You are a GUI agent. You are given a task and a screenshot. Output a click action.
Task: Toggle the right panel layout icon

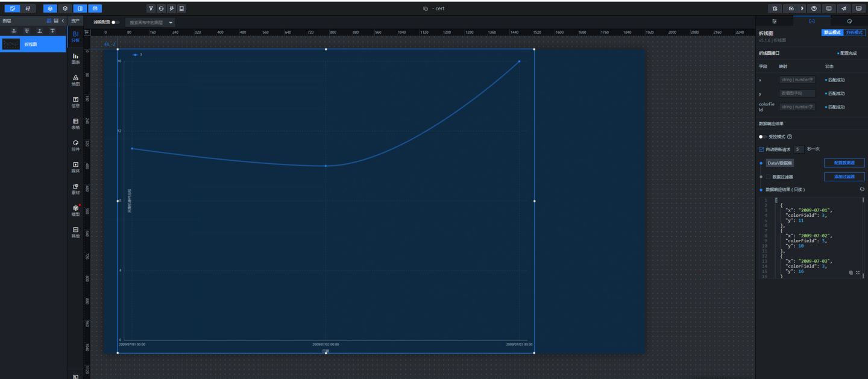[x=80, y=8]
